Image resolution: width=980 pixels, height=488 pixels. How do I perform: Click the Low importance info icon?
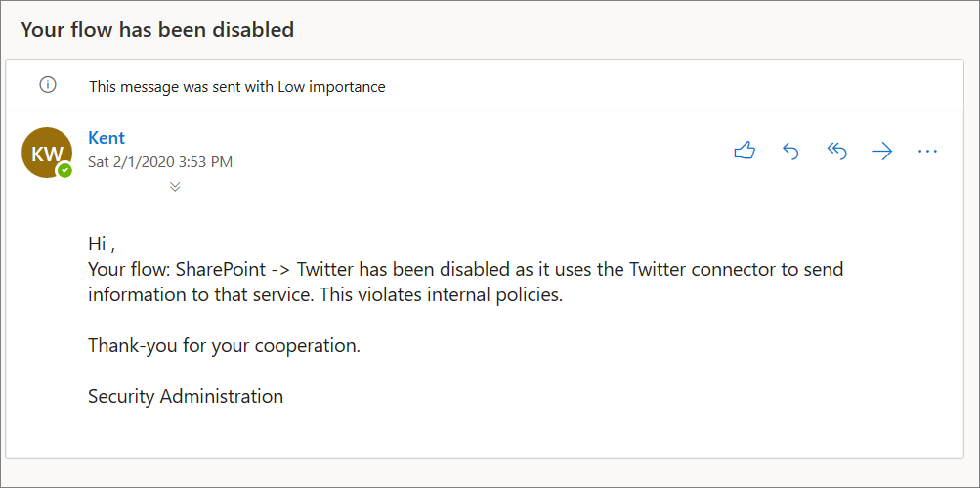pyautogui.click(x=47, y=86)
